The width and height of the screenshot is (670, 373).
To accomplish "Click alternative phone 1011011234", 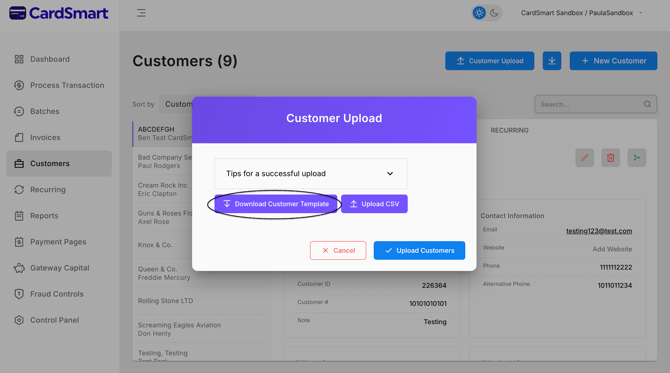I will [x=614, y=285].
